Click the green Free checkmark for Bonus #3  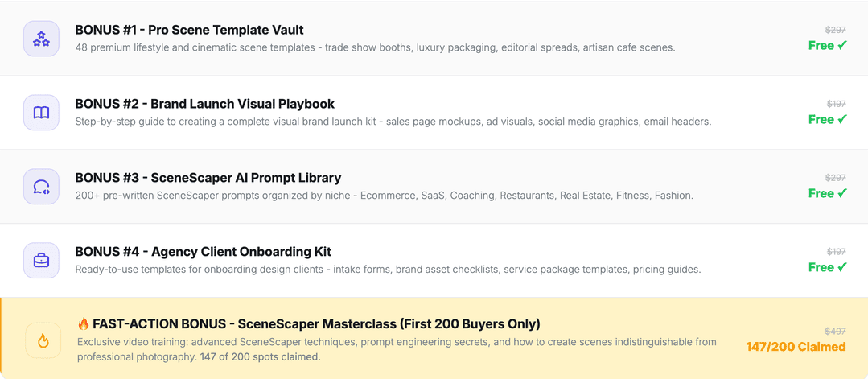[827, 194]
